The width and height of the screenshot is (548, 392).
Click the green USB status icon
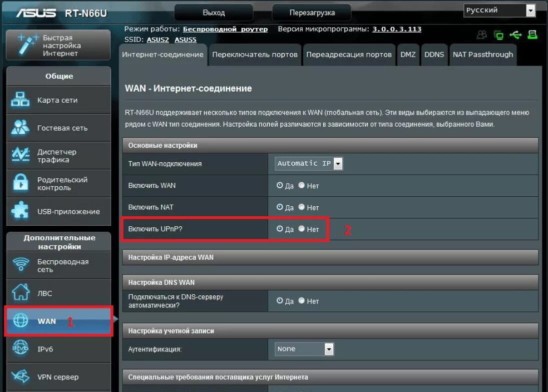coord(515,35)
